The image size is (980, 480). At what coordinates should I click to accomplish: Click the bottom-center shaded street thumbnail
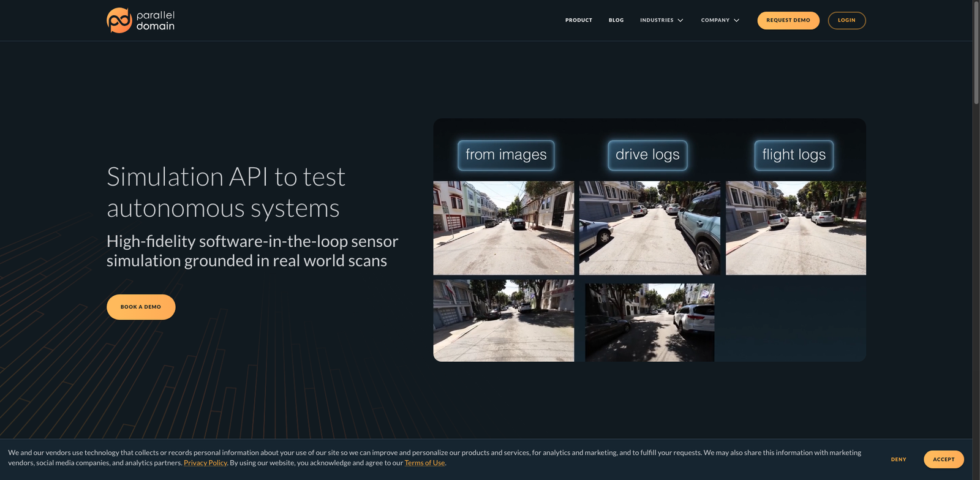coord(649,322)
